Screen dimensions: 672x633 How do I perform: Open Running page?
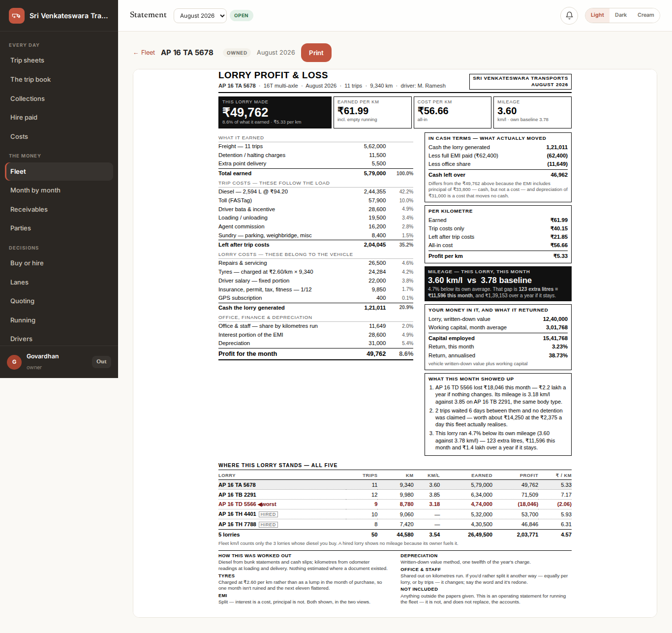click(59, 320)
